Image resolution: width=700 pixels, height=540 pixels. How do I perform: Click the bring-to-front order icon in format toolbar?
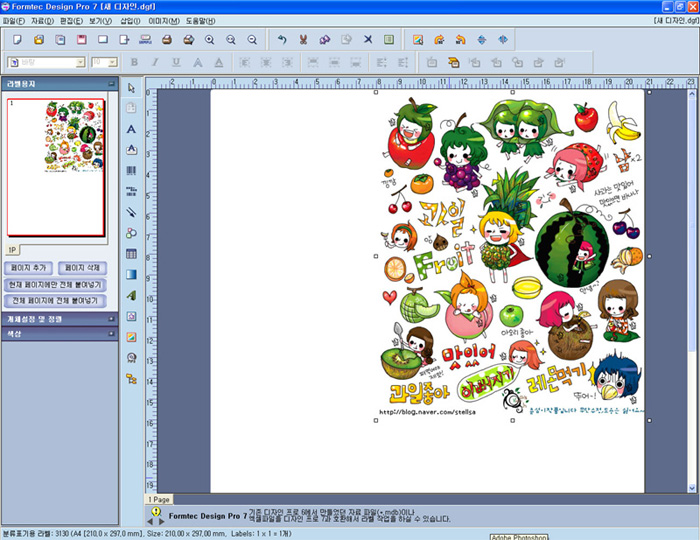point(454,62)
